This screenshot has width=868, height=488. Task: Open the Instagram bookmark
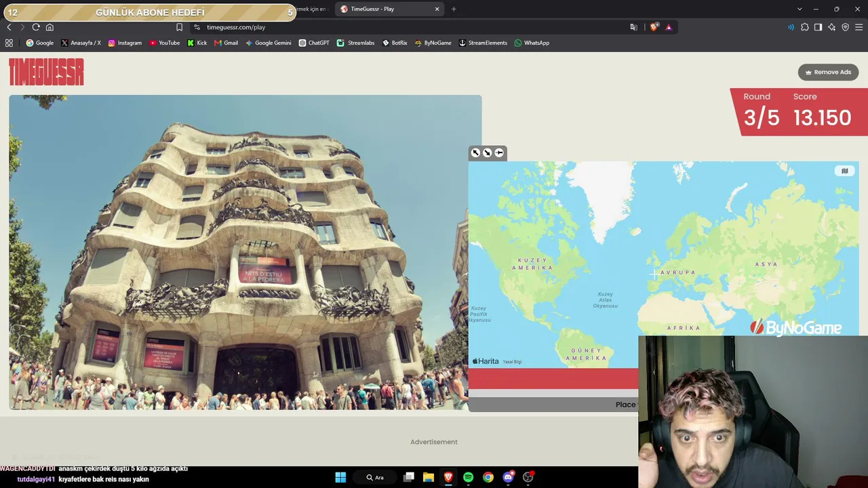pos(125,43)
